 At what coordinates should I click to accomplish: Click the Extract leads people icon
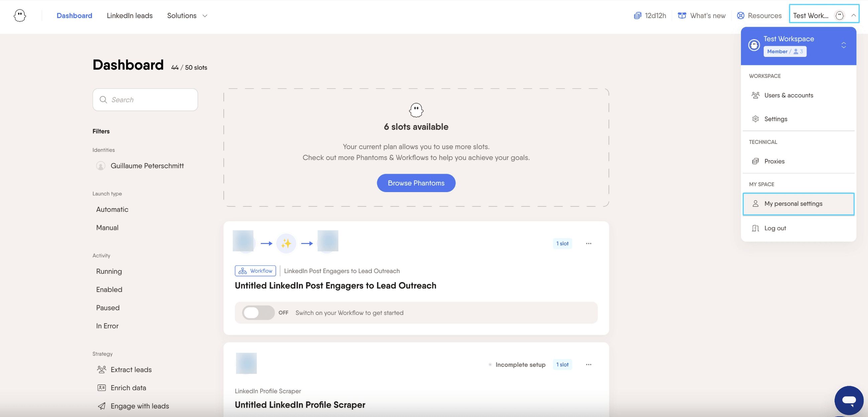pyautogui.click(x=101, y=369)
